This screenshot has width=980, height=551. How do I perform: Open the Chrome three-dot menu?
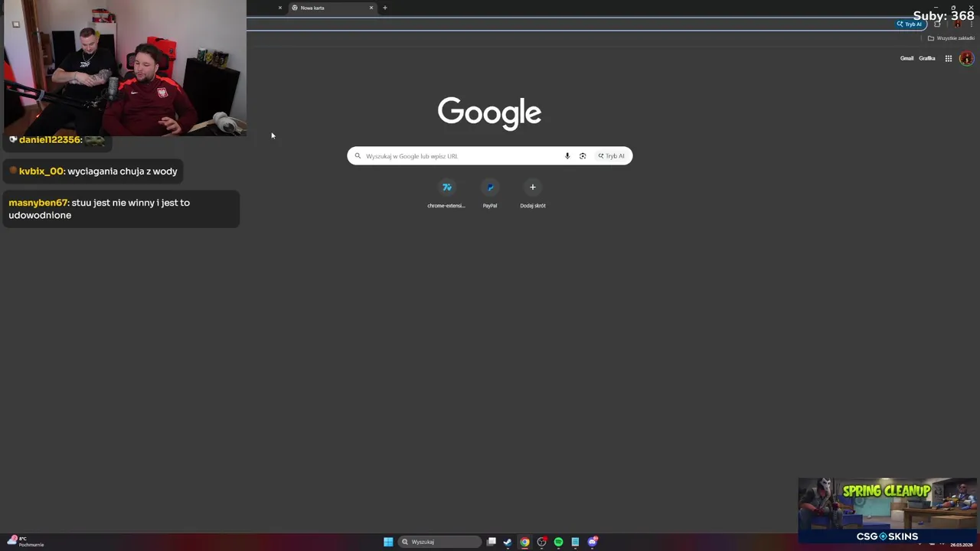[x=972, y=24]
